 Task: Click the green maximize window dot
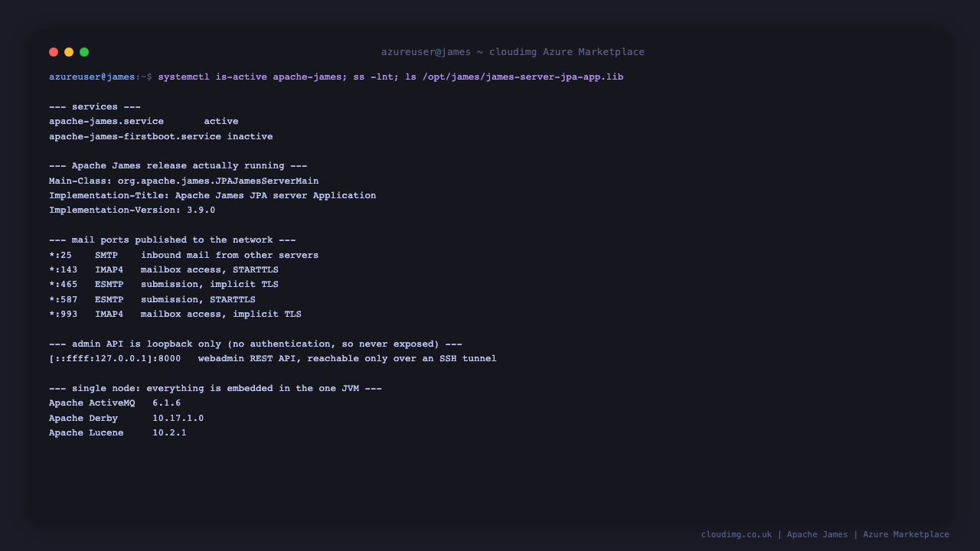pos(84,52)
